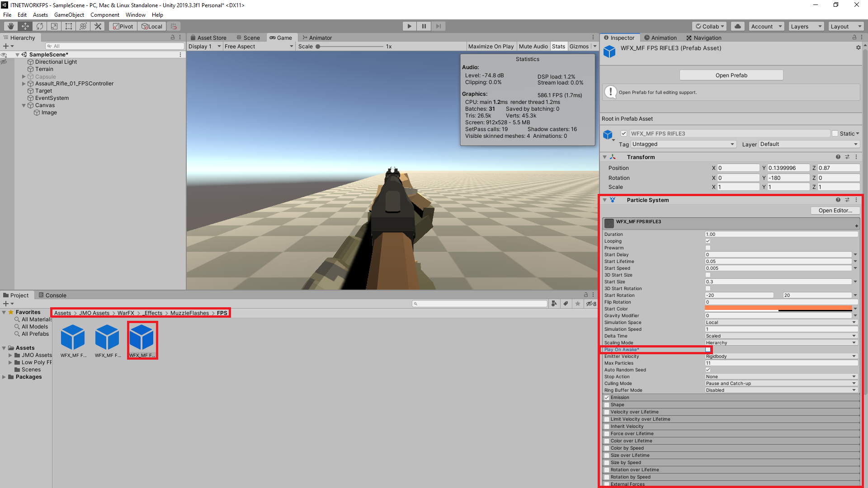Open the Start Color swatch
The image size is (868, 488).
(x=778, y=308)
